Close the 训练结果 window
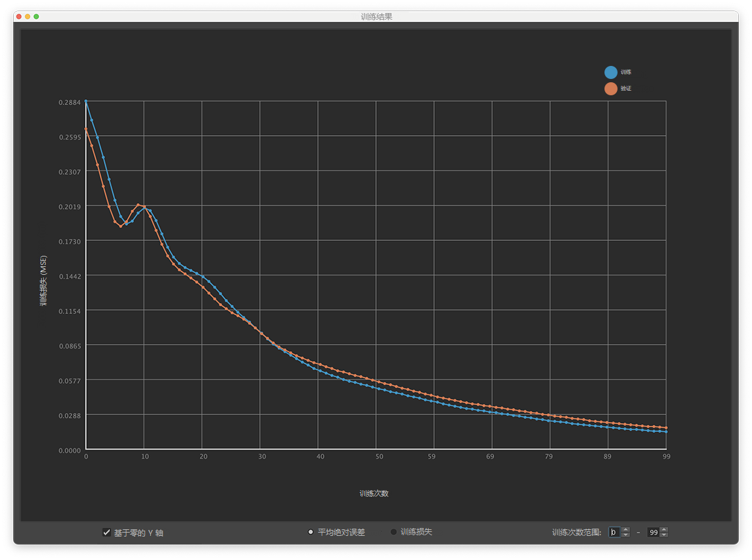This screenshot has height=560, width=752. (x=19, y=17)
